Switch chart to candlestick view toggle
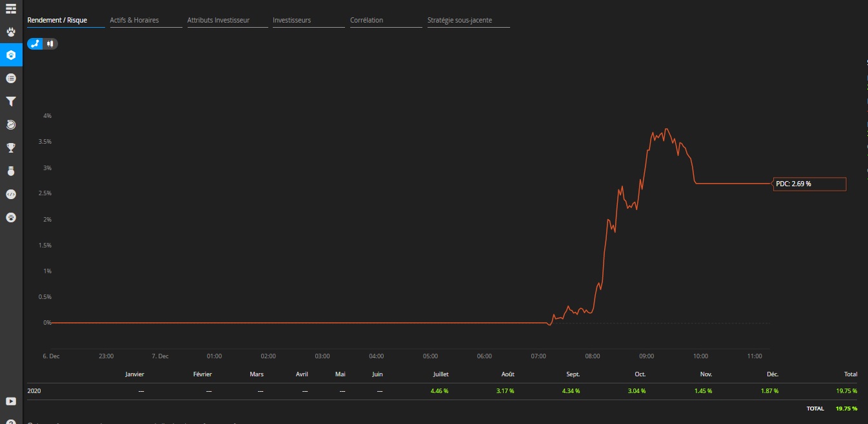This screenshot has width=868, height=424. coord(50,44)
